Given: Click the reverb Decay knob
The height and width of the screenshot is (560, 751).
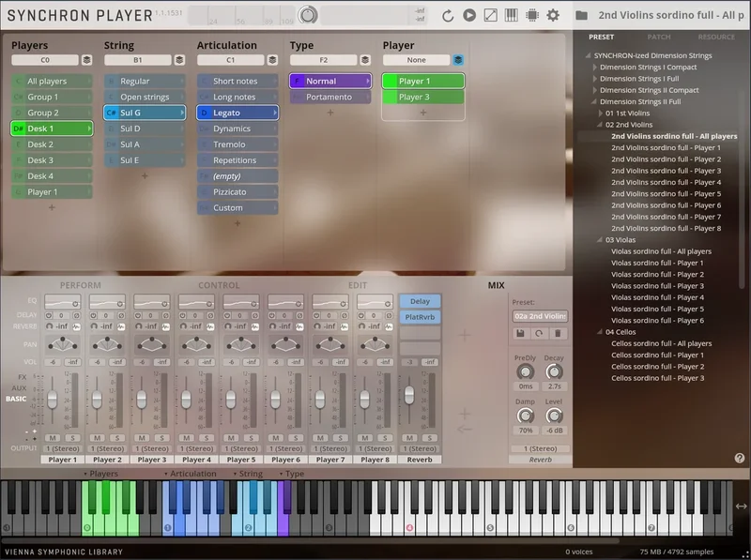Looking at the screenshot, I should [554, 371].
